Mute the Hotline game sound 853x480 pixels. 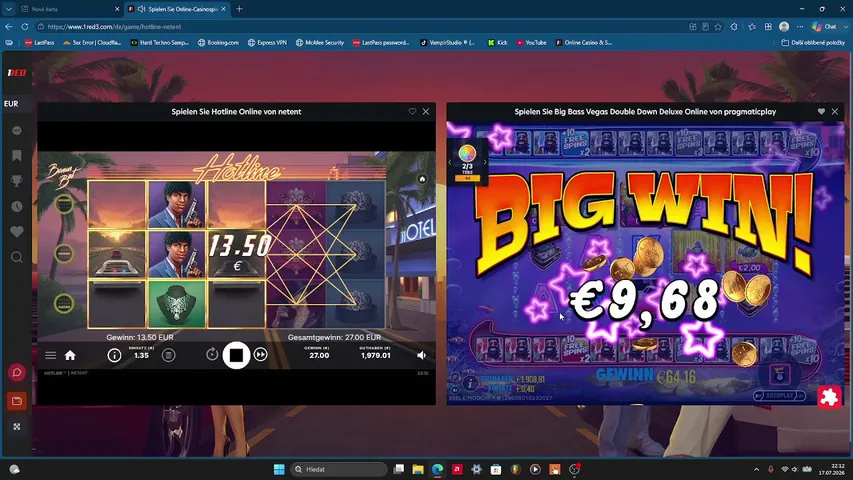(x=422, y=355)
